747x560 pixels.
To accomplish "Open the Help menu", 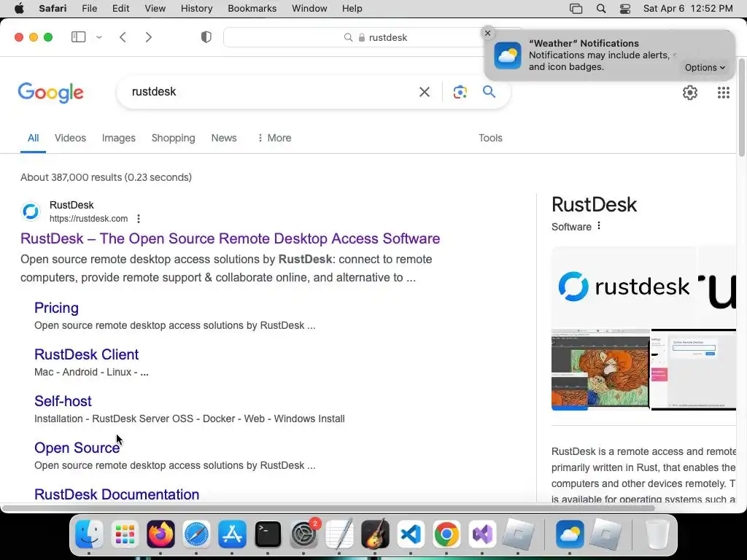I will coord(352,9).
